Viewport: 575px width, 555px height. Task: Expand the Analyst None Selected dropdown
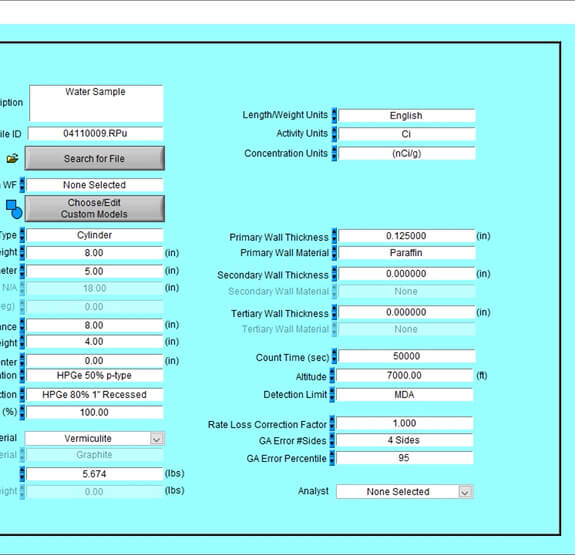point(465,492)
